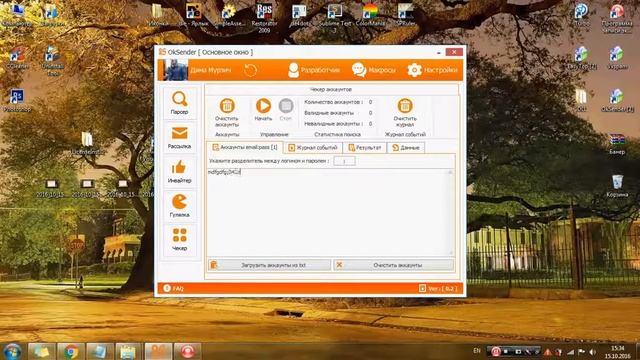Open Photoshop desktop shortcut
The height and width of the screenshot is (360, 640).
tap(17, 100)
